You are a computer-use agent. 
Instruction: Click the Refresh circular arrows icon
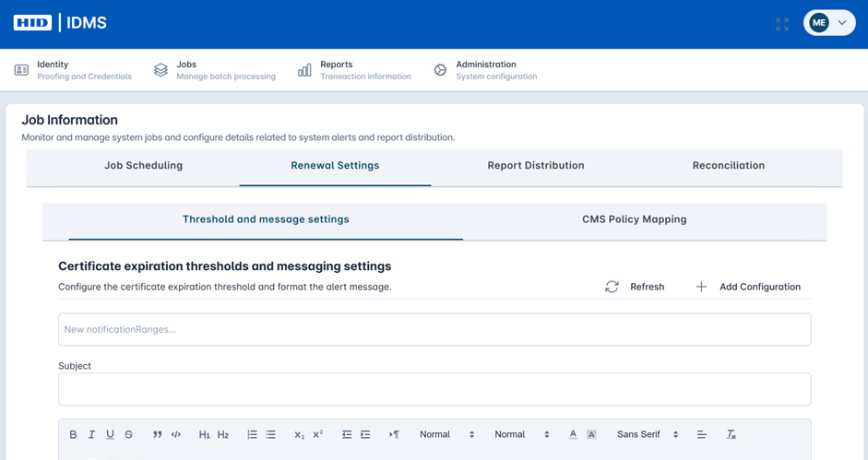(612, 287)
